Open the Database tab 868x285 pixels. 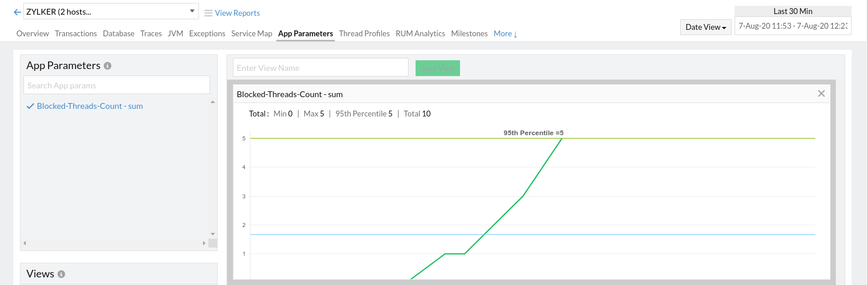click(x=119, y=33)
